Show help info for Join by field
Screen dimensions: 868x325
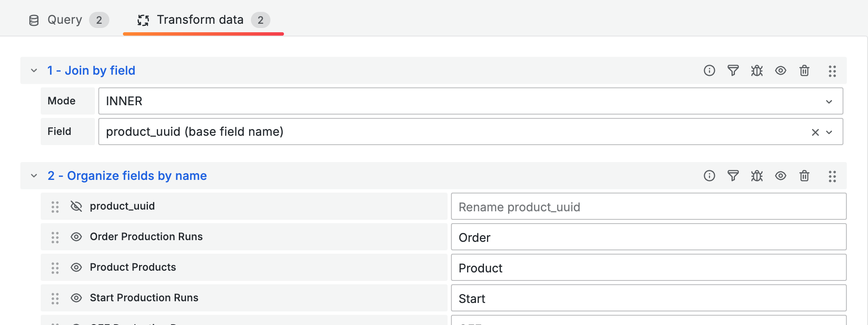(x=709, y=70)
